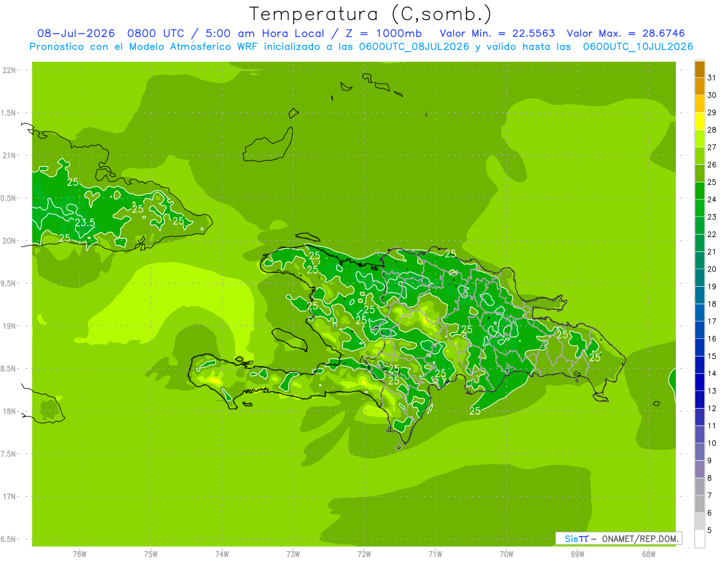Click the 31 degree orange legend swatch
This screenshot has width=728, height=562.
point(699,69)
